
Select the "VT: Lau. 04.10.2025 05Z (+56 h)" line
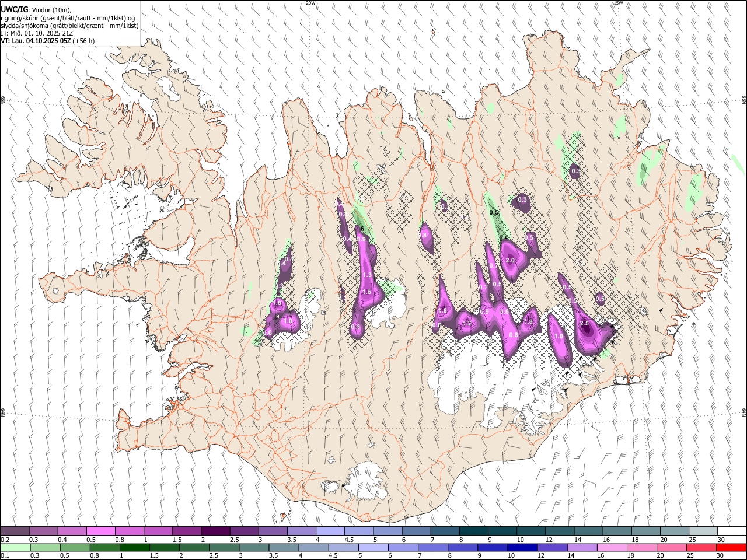(47, 41)
